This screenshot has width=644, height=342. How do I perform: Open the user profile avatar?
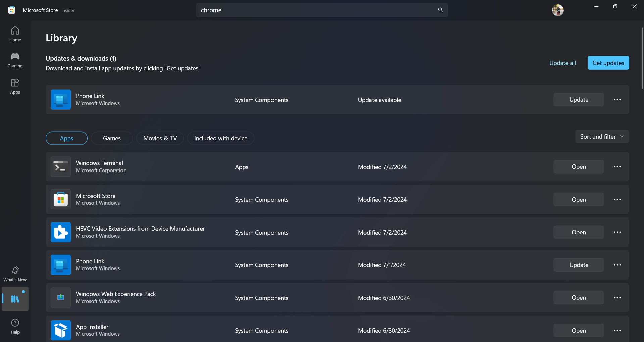tap(557, 10)
